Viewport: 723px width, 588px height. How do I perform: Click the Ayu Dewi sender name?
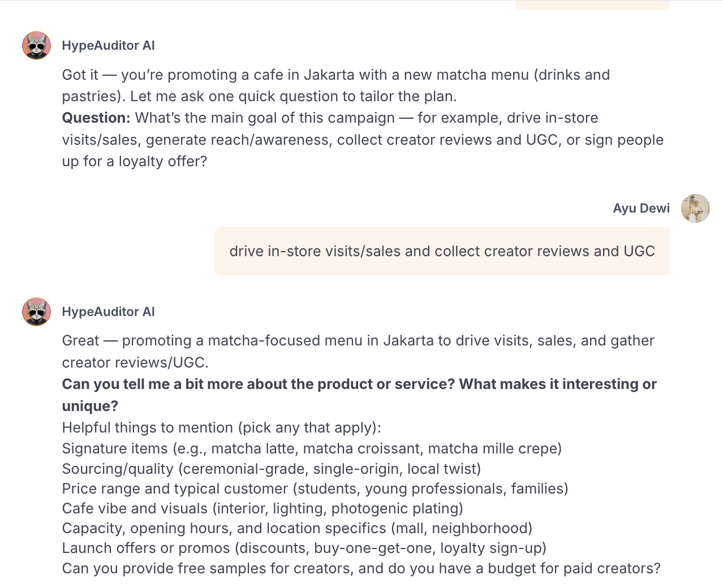coord(641,208)
